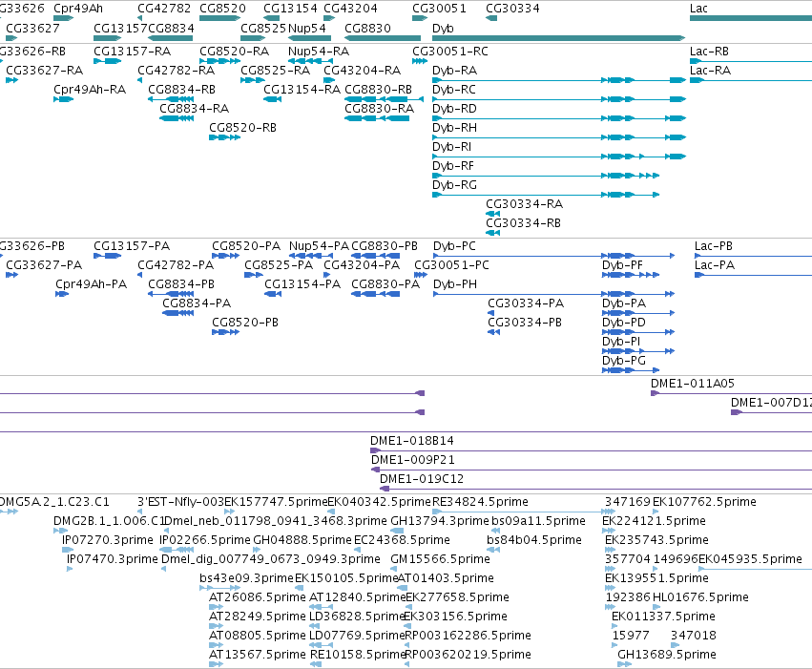The image size is (812, 669).
Task: Select EST GM15566.5prime
Action: click(x=440, y=559)
